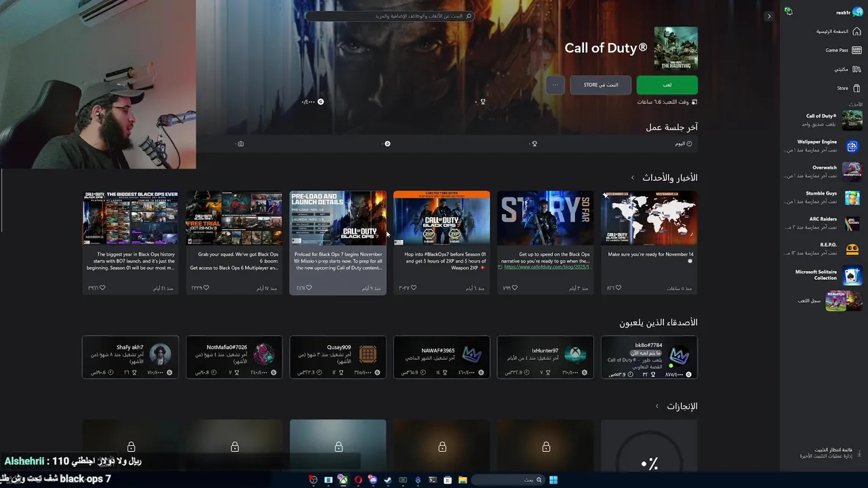Open the installation queue at sidebar bottom
Viewport: 868px width, 488px height.
[x=831, y=453]
